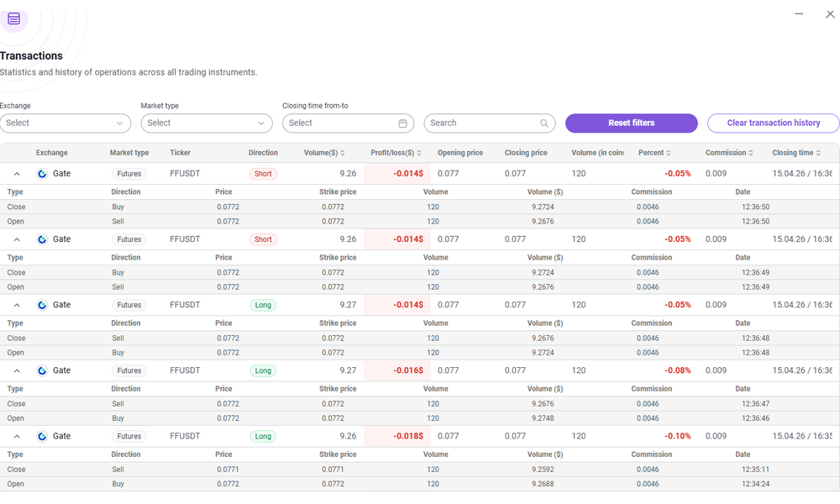Click the Gate logo in the -0.10% row

(x=42, y=437)
